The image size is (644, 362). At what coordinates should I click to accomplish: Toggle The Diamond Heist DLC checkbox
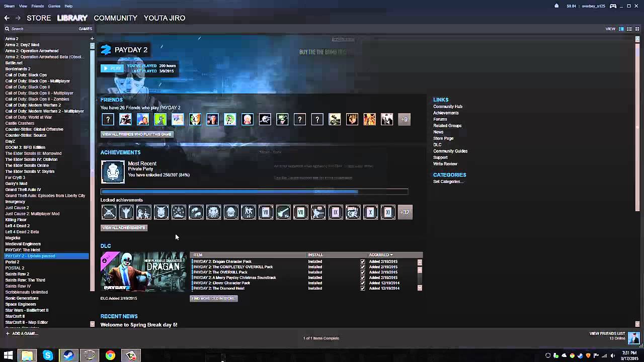click(363, 288)
